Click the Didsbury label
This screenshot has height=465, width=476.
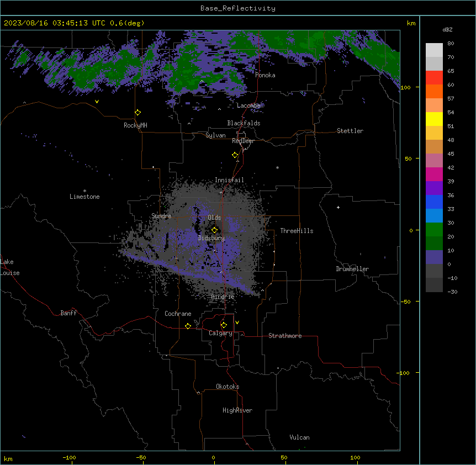[211, 238]
